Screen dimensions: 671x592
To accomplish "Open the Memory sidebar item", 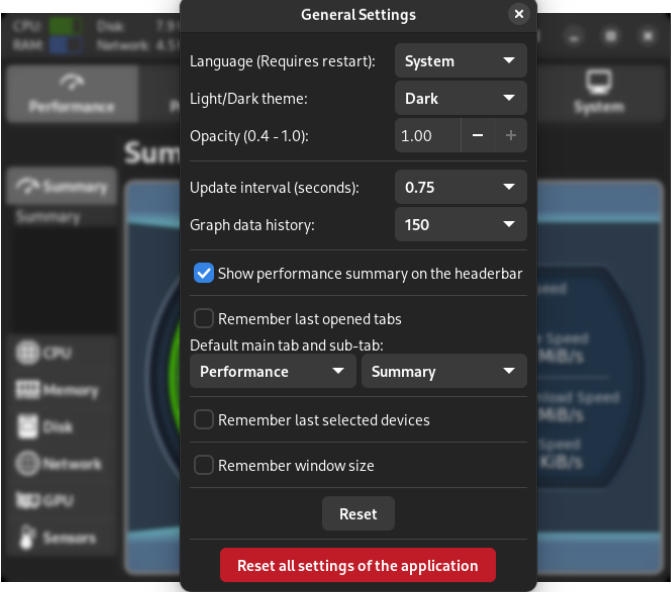I will tap(62, 390).
